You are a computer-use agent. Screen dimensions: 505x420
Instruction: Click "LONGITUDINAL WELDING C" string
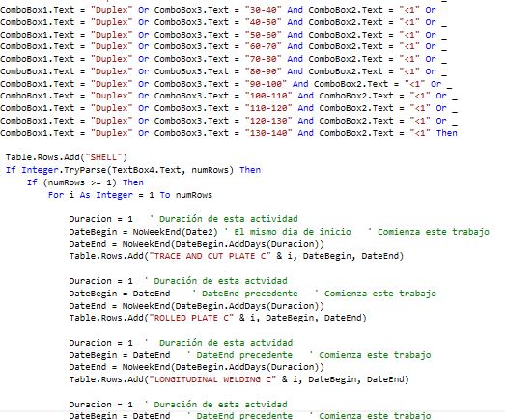tap(212, 379)
